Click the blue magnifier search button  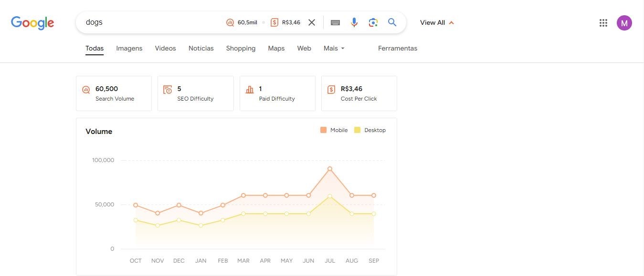click(392, 22)
